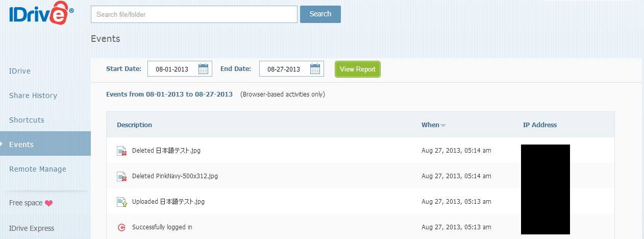The image size is (644, 239).
Task: Click the blue Search button
Action: click(x=320, y=14)
